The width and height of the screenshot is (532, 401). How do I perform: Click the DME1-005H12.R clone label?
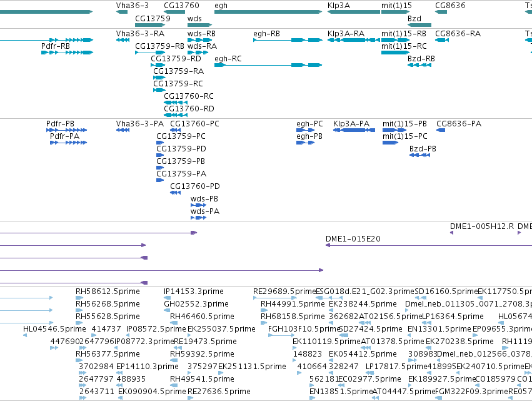pyautogui.click(x=482, y=226)
